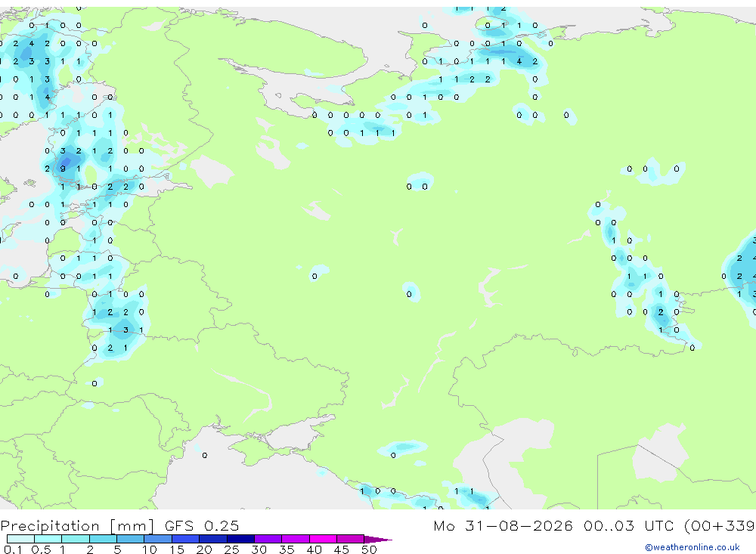This screenshot has height=554, width=756.
Task: Click the "Mo 31-08-2026" date text
Action: 503,525
